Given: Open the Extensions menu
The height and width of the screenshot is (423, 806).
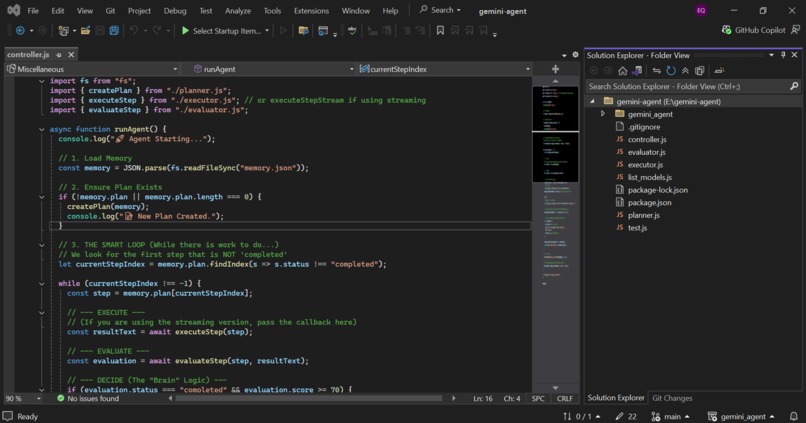Looking at the screenshot, I should tap(311, 11).
